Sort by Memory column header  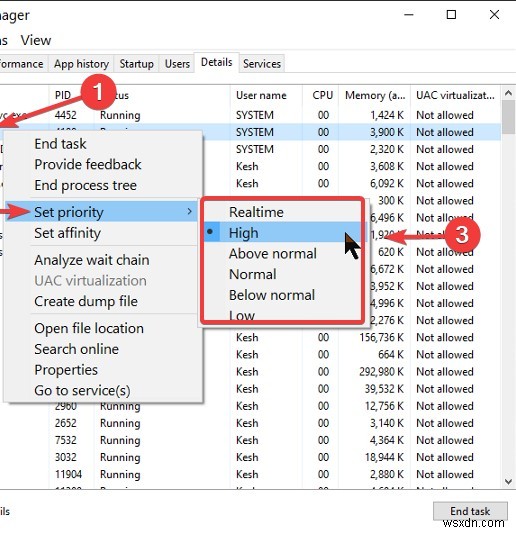pos(375,95)
